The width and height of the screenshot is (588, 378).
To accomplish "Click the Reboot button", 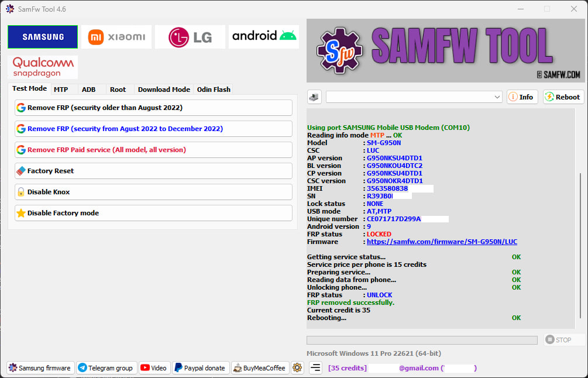I will coord(563,97).
